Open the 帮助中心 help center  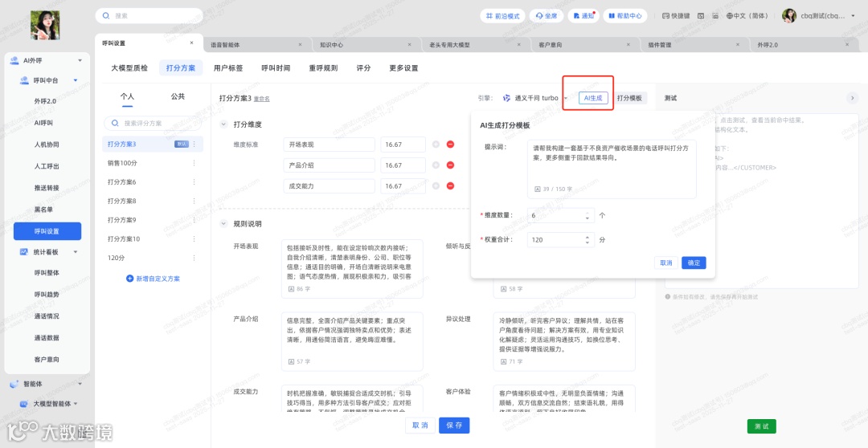click(x=625, y=16)
